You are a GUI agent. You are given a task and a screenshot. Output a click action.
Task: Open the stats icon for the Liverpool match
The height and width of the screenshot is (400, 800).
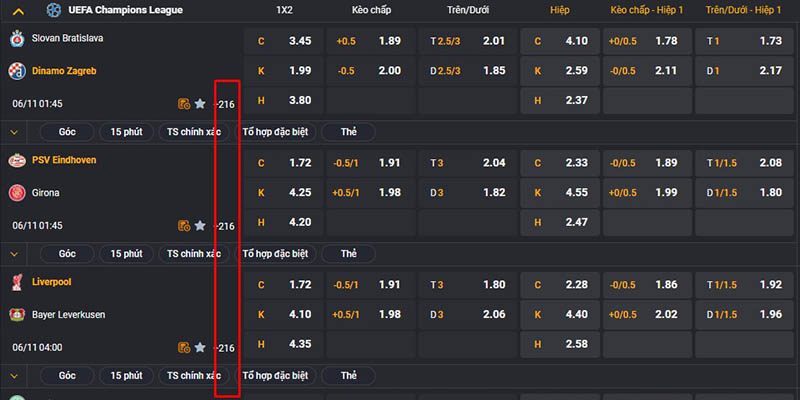[x=184, y=348]
